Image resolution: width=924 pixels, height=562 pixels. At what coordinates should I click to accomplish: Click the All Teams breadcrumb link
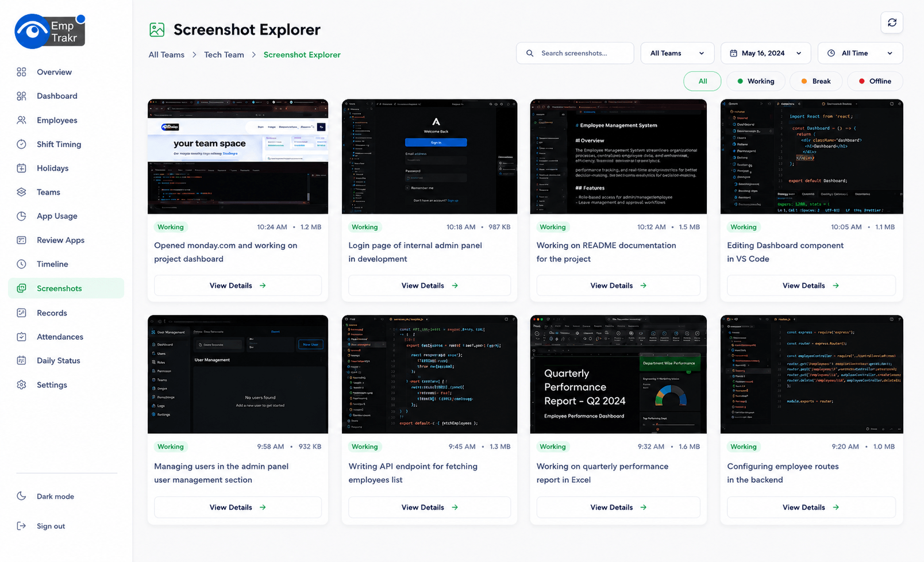167,55
